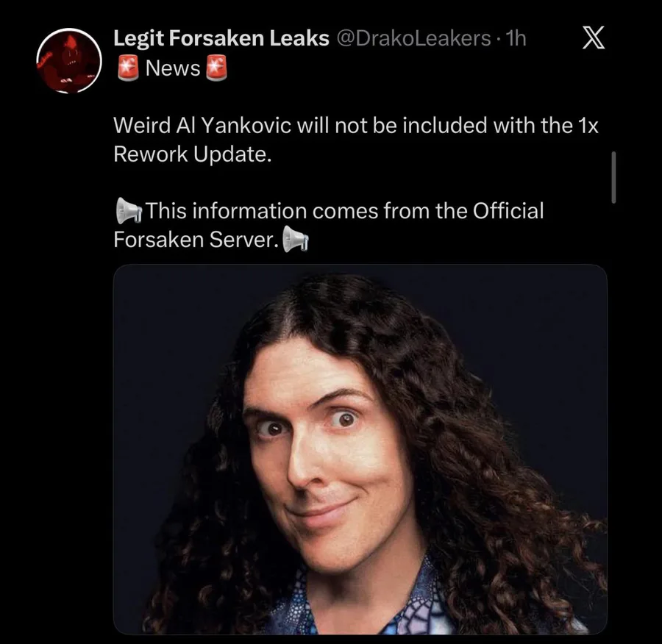Click the red siren emoji after News
Viewport: 662px width, 644px height.
(x=216, y=68)
